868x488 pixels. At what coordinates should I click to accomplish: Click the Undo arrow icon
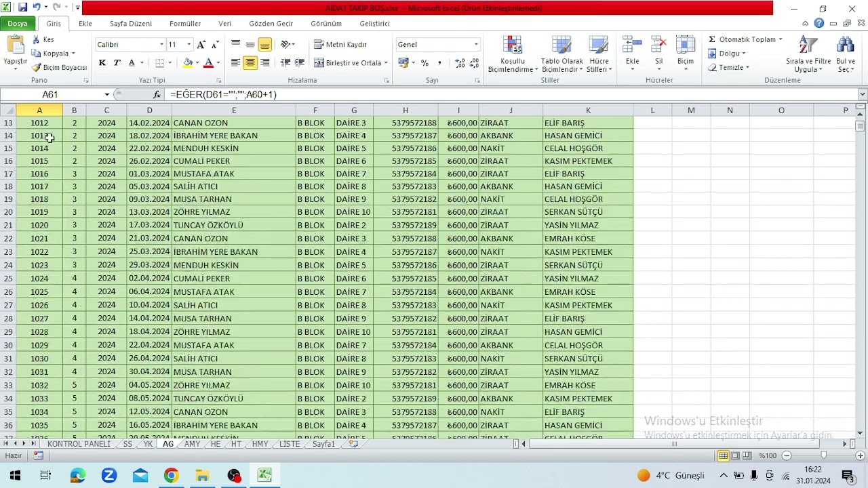(x=37, y=8)
